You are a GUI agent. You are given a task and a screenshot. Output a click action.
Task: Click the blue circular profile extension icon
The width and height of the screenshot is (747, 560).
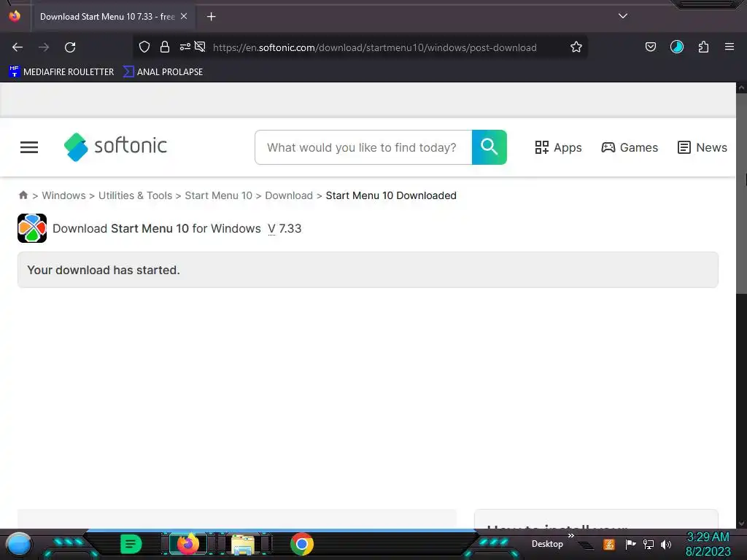(676, 47)
